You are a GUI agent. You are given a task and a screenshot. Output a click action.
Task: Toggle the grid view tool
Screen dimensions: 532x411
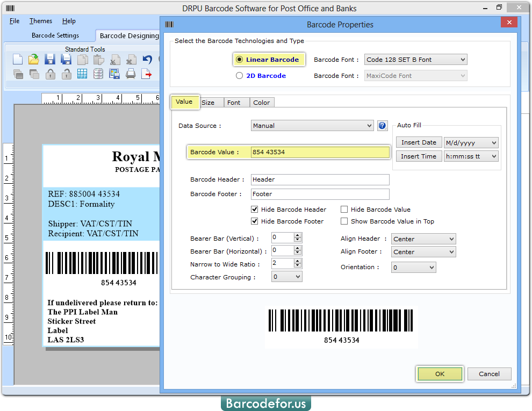coord(82,75)
